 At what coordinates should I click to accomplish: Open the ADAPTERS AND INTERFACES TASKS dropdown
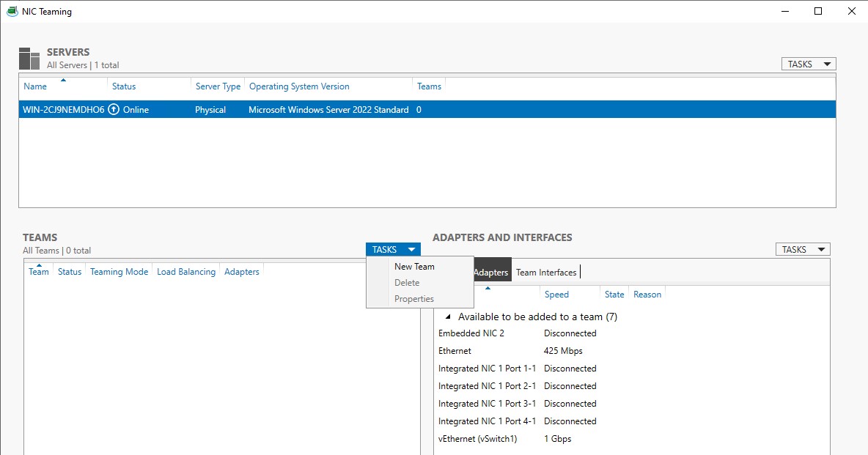802,249
